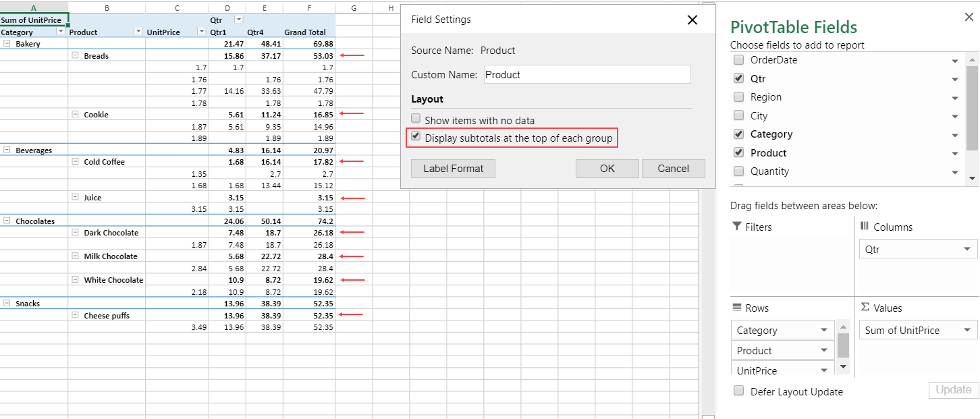Open Sum of UnitPrice values dropdown
Viewport: 980px width, 419px height.
coord(969,331)
